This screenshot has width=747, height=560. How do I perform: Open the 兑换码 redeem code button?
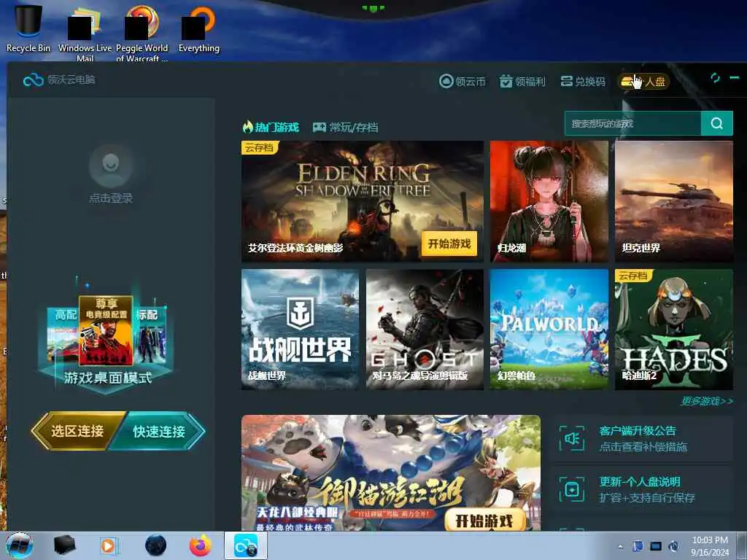(x=583, y=82)
